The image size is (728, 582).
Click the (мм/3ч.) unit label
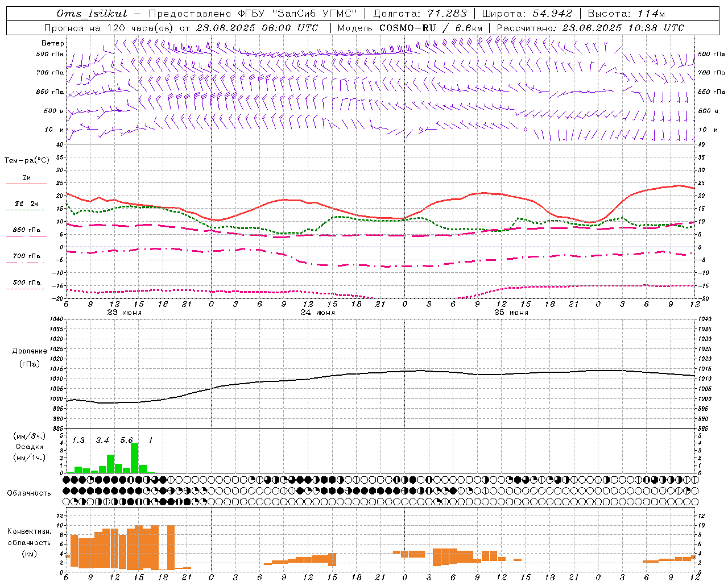[x=29, y=436]
